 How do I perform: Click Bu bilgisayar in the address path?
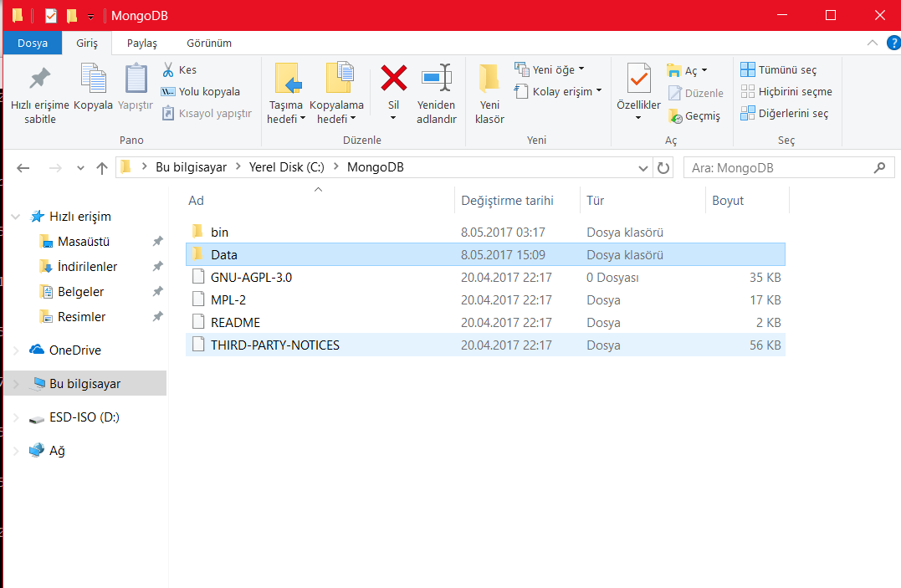pos(192,167)
